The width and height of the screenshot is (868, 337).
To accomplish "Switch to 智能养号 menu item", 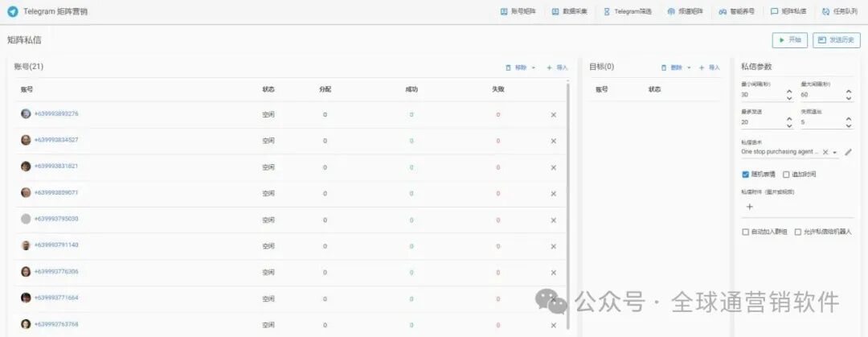I will (737, 11).
